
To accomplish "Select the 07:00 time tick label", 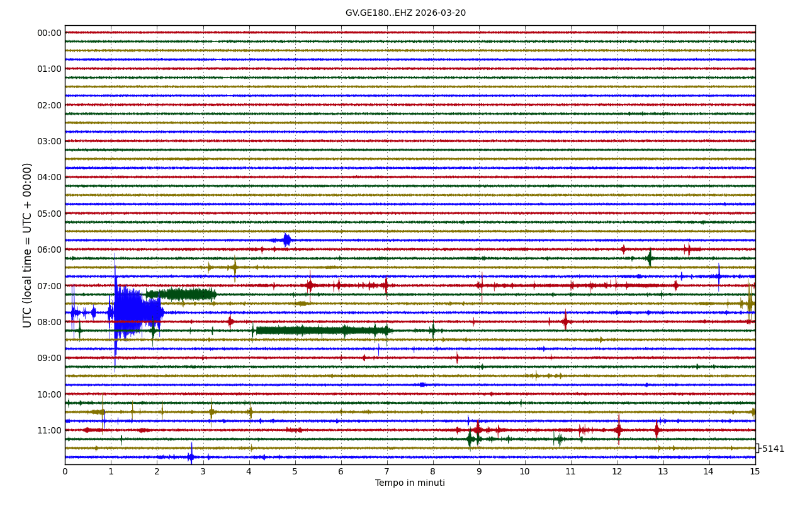I will tap(49, 286).
